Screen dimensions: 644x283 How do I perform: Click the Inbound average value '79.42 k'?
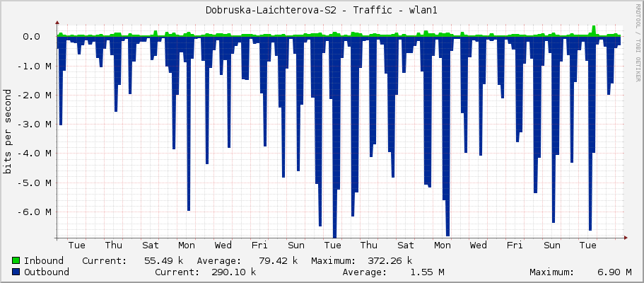point(278,260)
